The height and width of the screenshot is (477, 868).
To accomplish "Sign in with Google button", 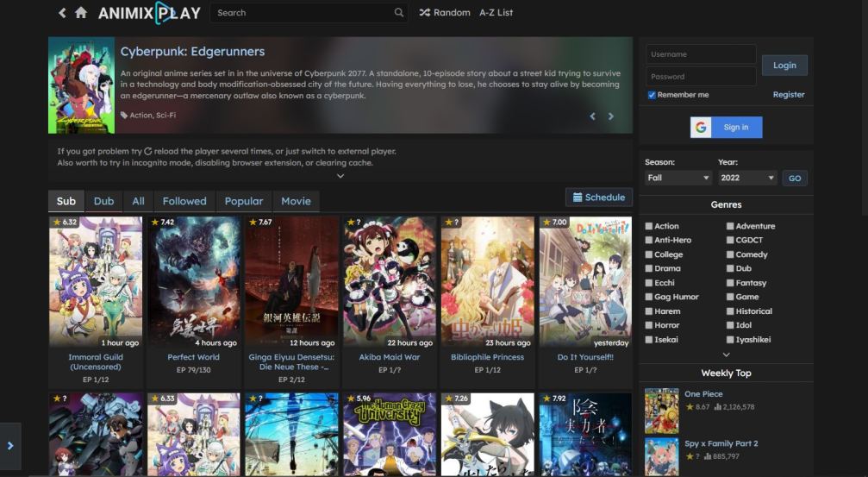I will coord(726,128).
